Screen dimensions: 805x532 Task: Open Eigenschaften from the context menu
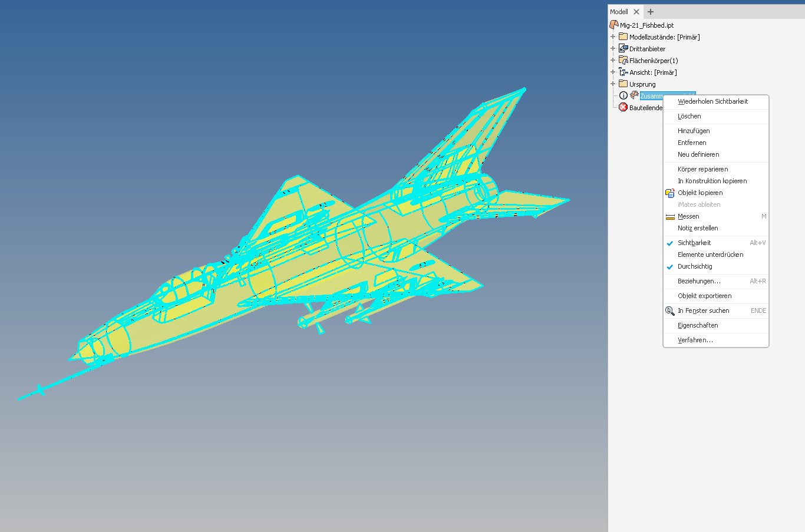coord(698,325)
